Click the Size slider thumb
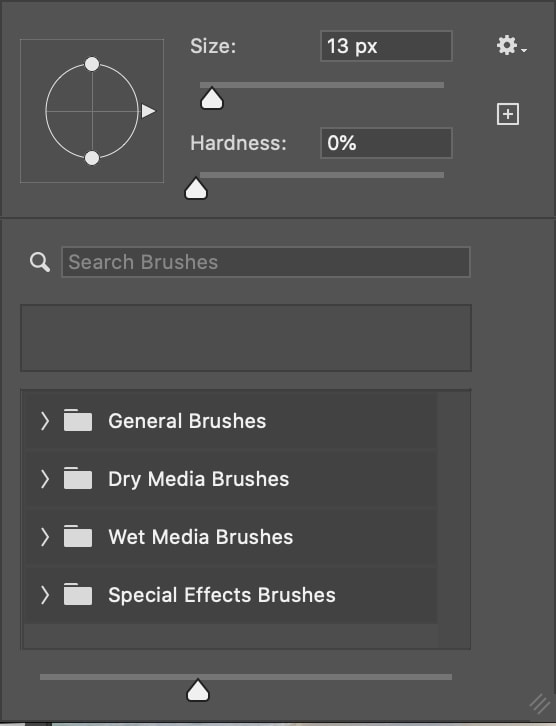556x726 pixels. pos(212,98)
